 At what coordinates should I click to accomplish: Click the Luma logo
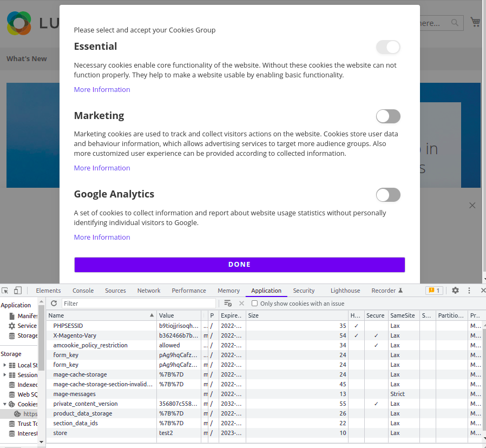(19, 23)
